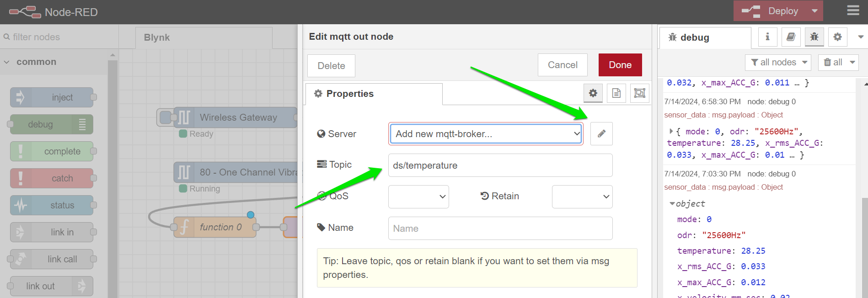Click the Done button

pos(620,65)
